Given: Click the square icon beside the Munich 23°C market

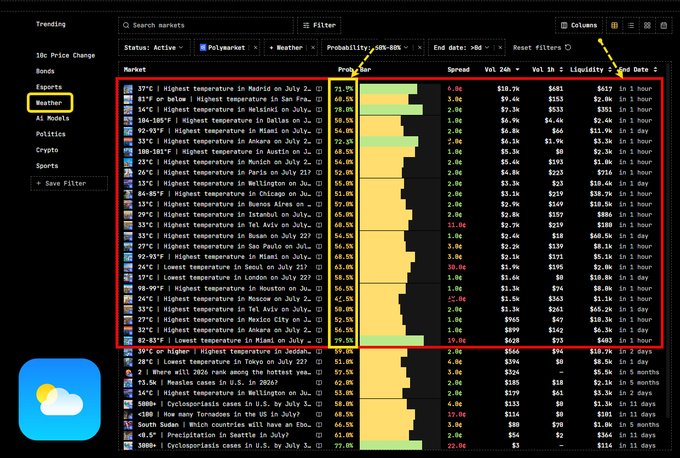Looking at the screenshot, I should click(319, 162).
